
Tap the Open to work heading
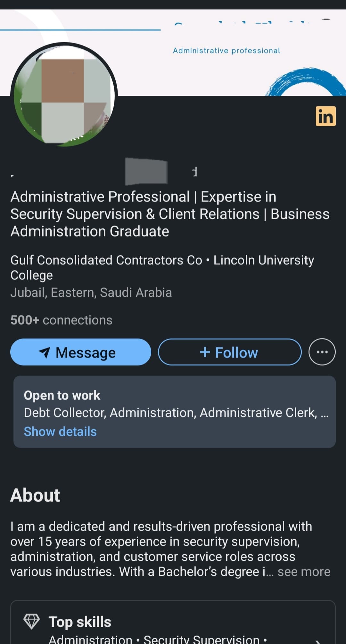[62, 395]
